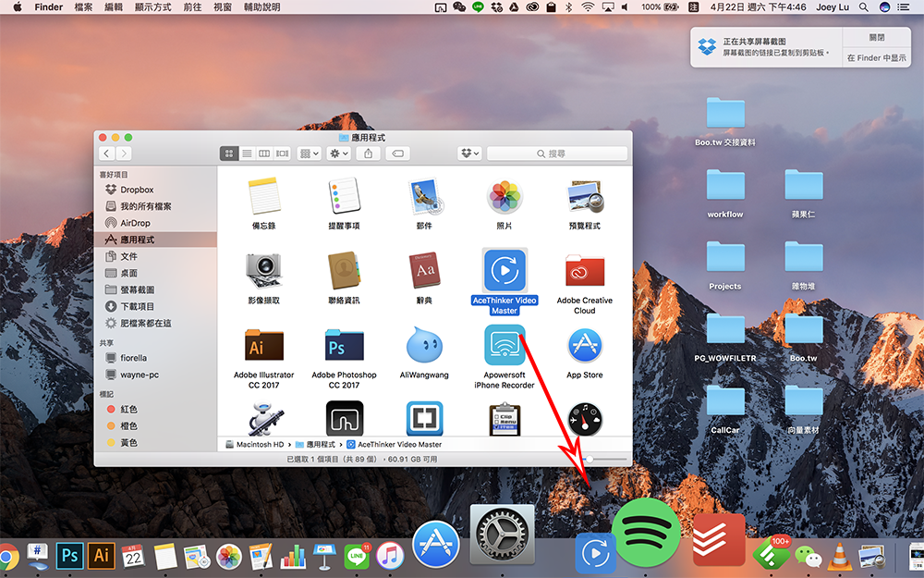Click the AceThinker icon in the Dock
The width and height of the screenshot is (924, 578).
[x=595, y=553]
